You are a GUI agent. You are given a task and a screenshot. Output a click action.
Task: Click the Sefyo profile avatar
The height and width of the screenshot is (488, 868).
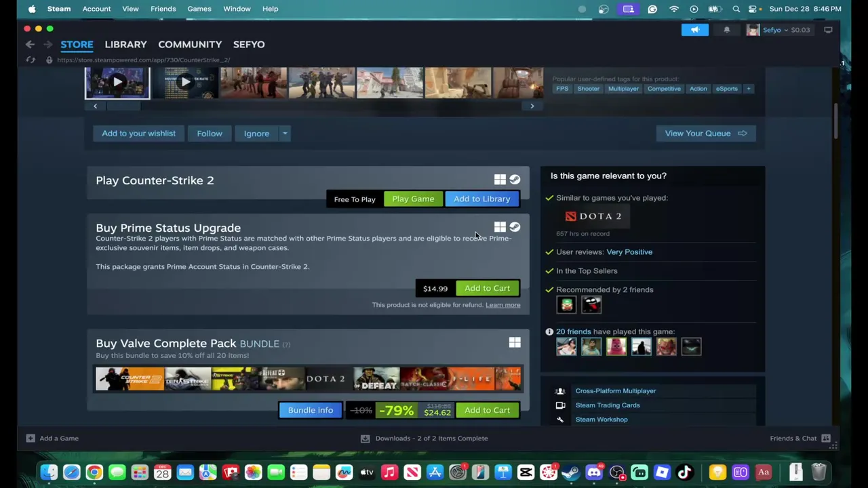tap(753, 30)
